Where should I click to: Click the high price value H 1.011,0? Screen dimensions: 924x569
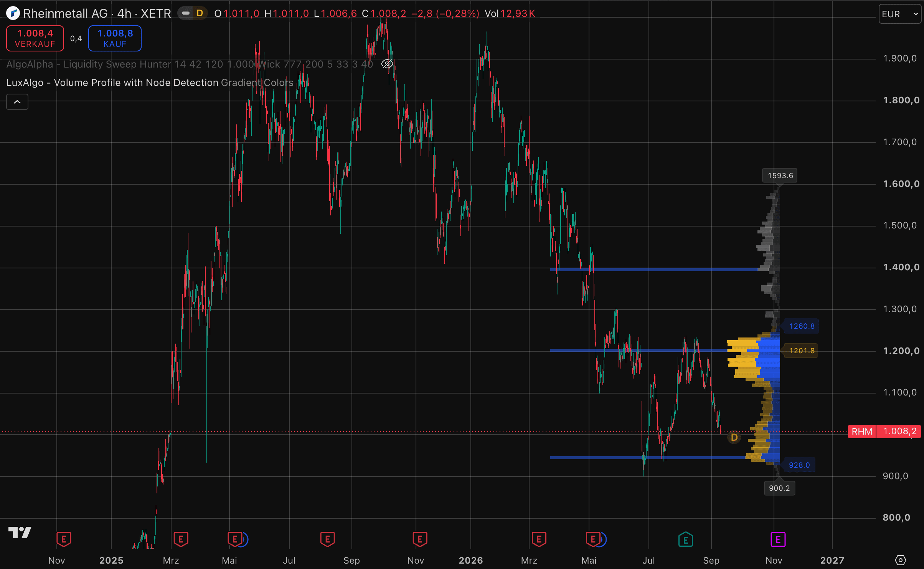[286, 13]
